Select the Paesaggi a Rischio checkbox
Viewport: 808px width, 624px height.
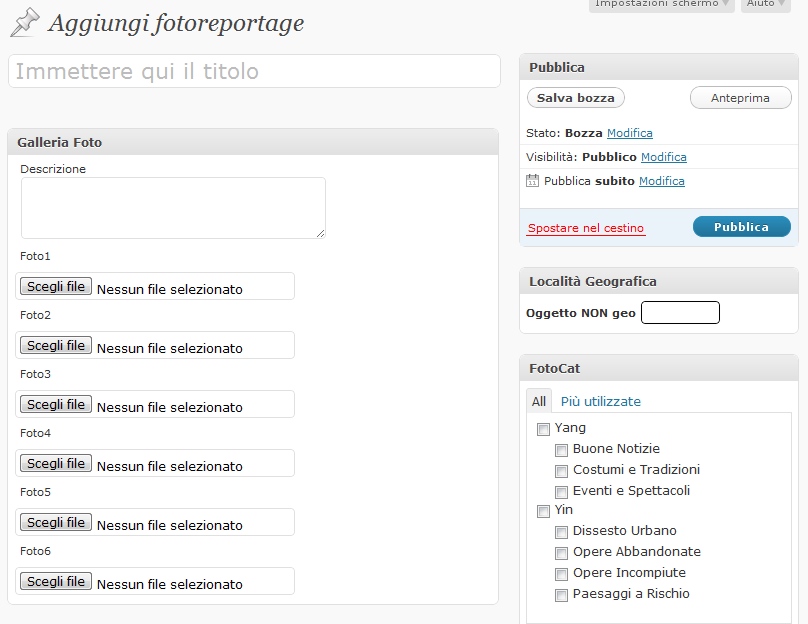pos(561,595)
